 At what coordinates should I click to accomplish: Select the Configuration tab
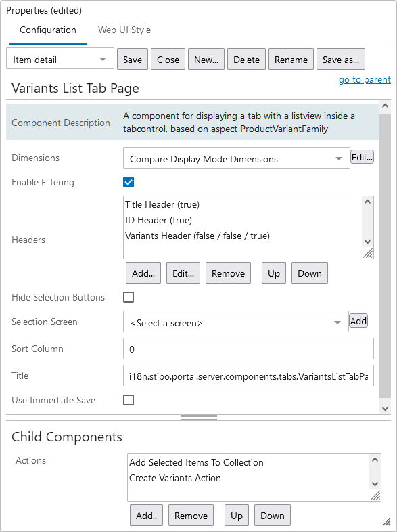48,30
